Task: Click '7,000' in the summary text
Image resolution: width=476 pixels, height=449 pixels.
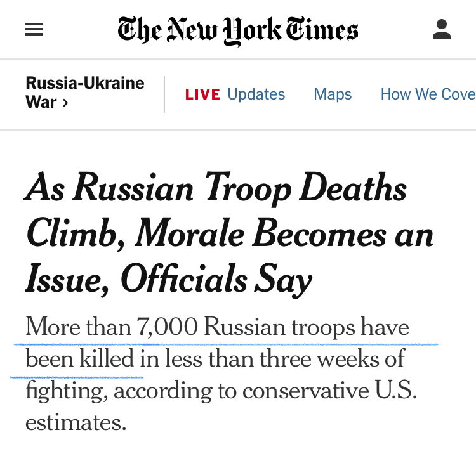Action: coord(168,327)
